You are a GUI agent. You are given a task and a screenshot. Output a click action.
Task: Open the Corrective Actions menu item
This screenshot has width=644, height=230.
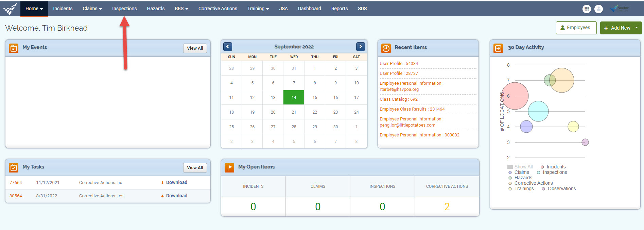click(217, 9)
